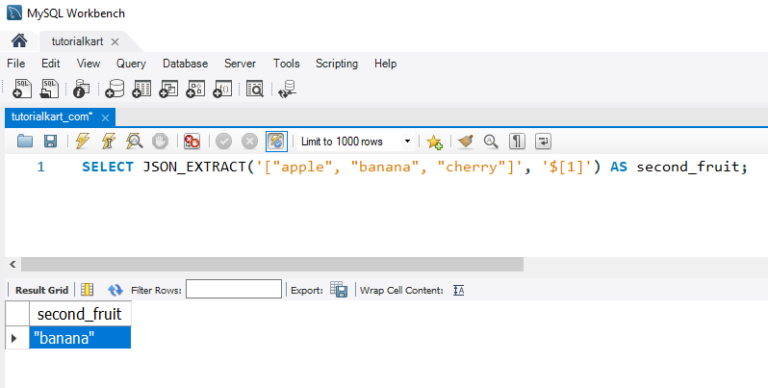Click the Filter Rows input field

pos(234,289)
